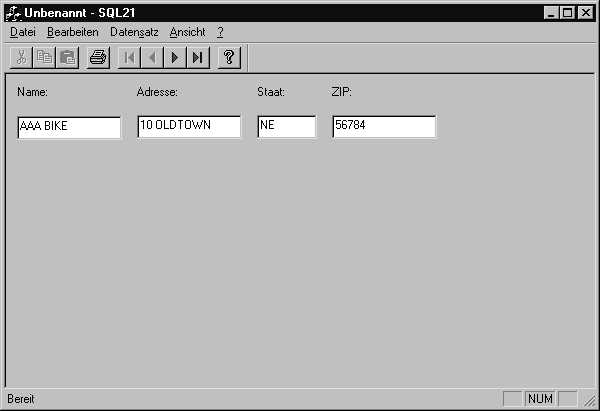Focus the ZIP field showing 56784
This screenshot has width=600, height=411.
point(384,127)
